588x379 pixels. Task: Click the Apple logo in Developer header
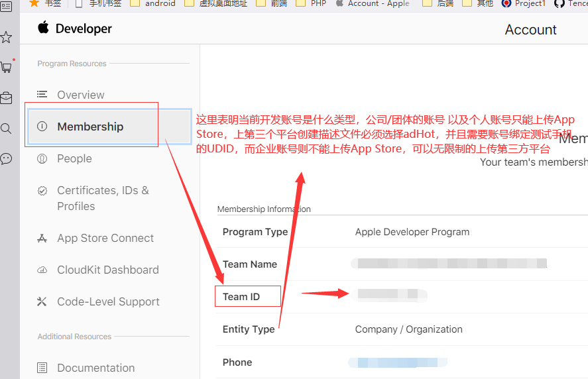click(43, 28)
